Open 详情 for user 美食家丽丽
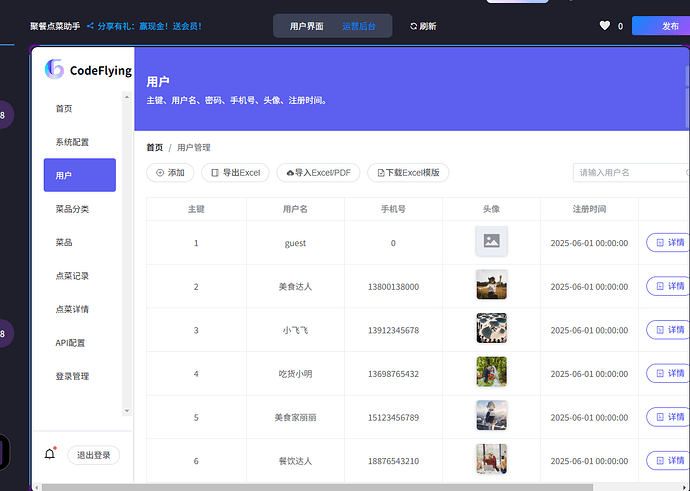The height and width of the screenshot is (491, 690). click(668, 417)
